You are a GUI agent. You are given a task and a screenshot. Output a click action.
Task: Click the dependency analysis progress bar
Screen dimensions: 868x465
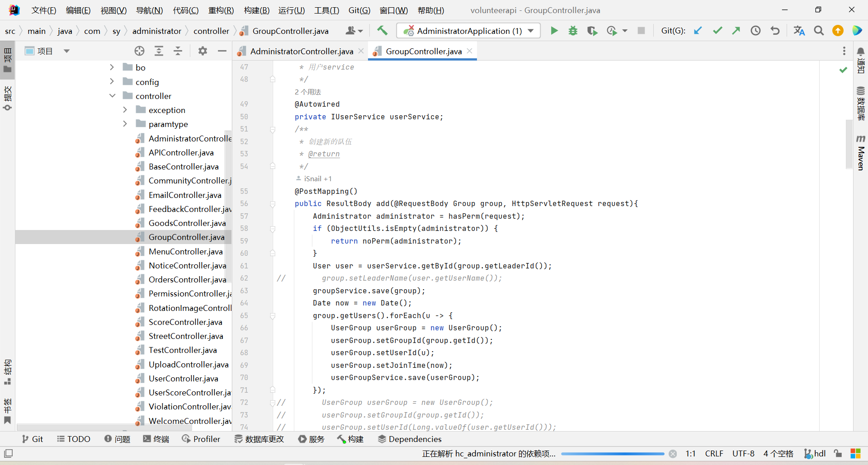pos(613,454)
